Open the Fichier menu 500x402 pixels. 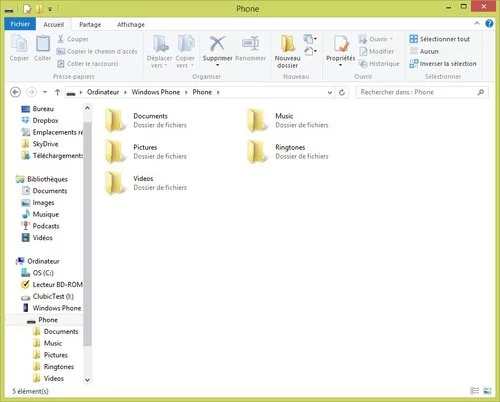pyautogui.click(x=20, y=24)
